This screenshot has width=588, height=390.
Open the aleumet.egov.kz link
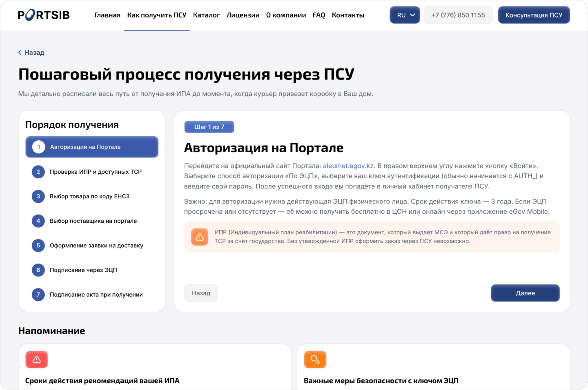(x=348, y=166)
